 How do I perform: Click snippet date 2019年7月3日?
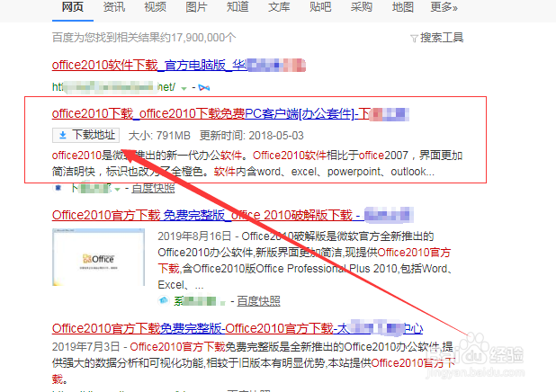click(x=85, y=347)
